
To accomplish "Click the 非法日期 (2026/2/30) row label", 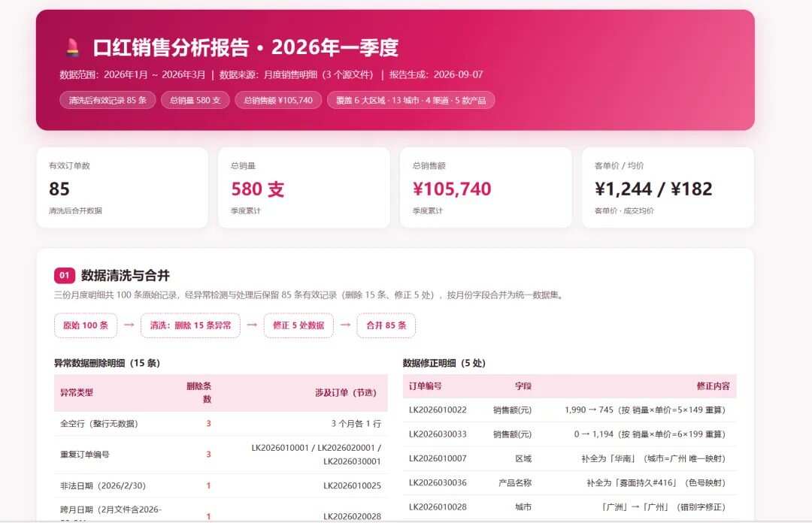I will pos(103,485).
